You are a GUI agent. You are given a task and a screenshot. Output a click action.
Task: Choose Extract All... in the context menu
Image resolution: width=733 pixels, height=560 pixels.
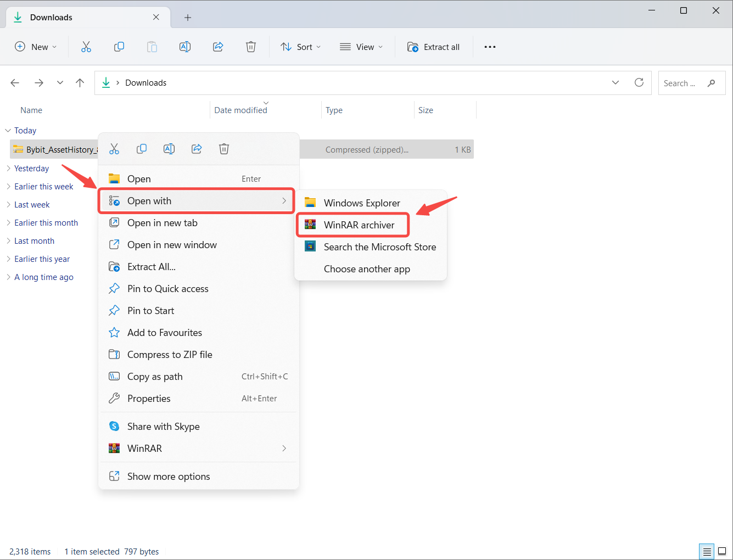[152, 267]
